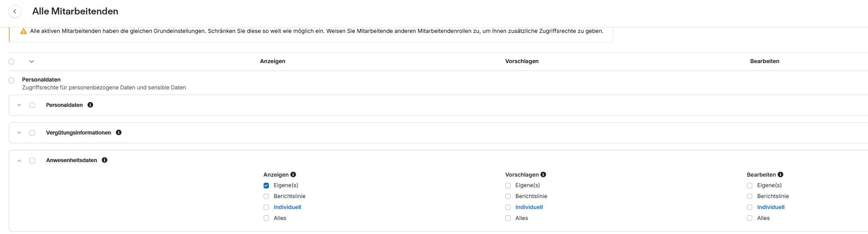Viewport: 868px width, 234px height.
Task: Check the Personaldaten sub-row checkbox
Action: [32, 105]
